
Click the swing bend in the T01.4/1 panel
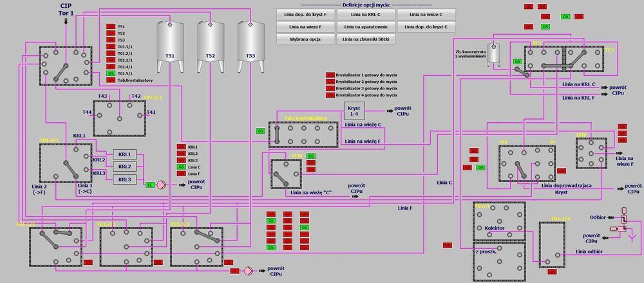tap(70, 169)
